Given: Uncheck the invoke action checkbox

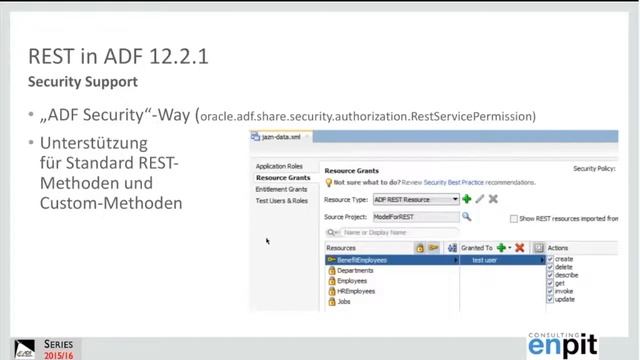Looking at the screenshot, I should click(x=550, y=291).
